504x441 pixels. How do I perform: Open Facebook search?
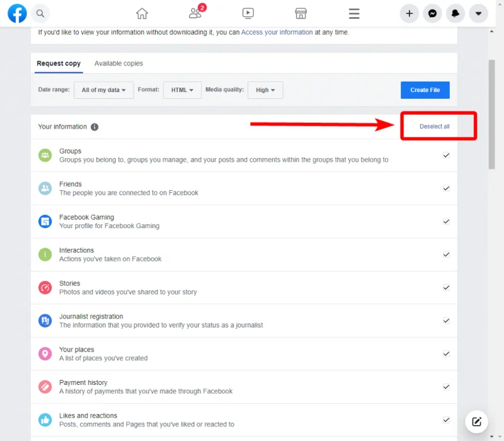coord(40,13)
